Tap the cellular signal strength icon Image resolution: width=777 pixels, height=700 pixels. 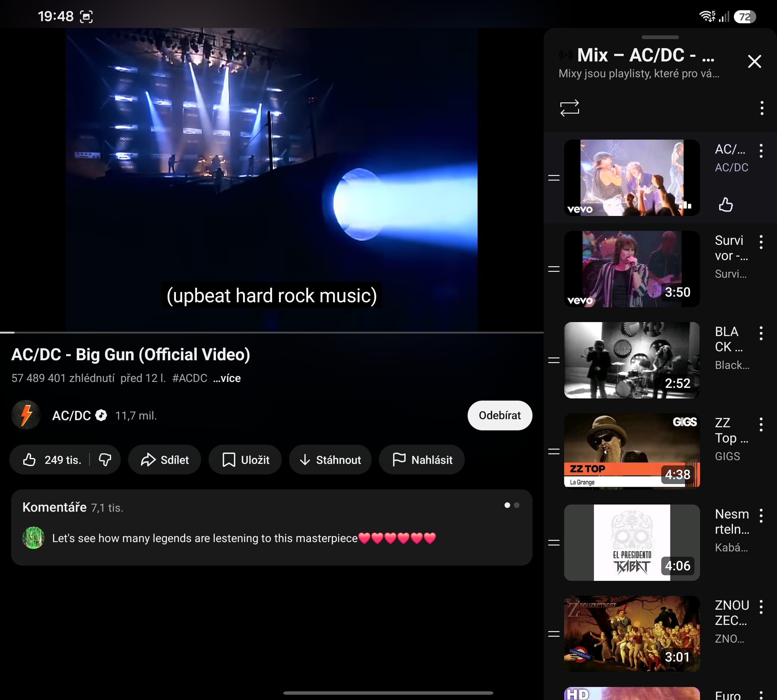coord(724,16)
